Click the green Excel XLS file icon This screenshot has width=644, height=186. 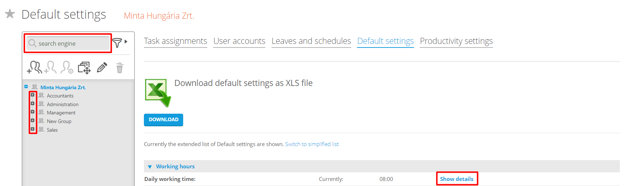coord(158,93)
